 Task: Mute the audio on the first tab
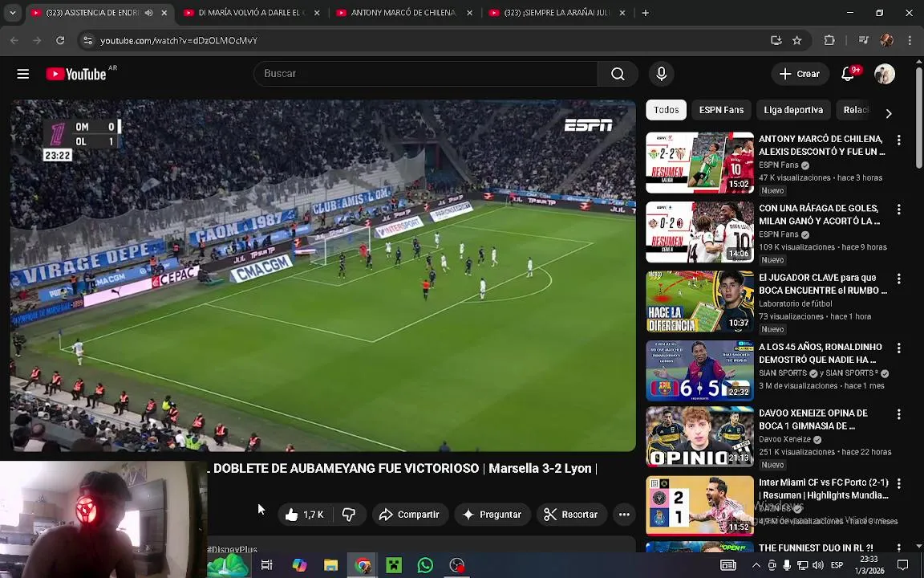tap(149, 13)
